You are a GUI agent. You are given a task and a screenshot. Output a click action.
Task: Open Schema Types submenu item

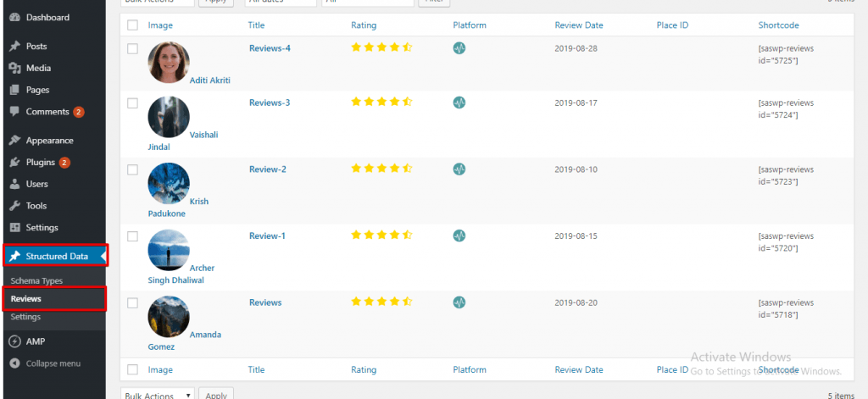coord(36,280)
